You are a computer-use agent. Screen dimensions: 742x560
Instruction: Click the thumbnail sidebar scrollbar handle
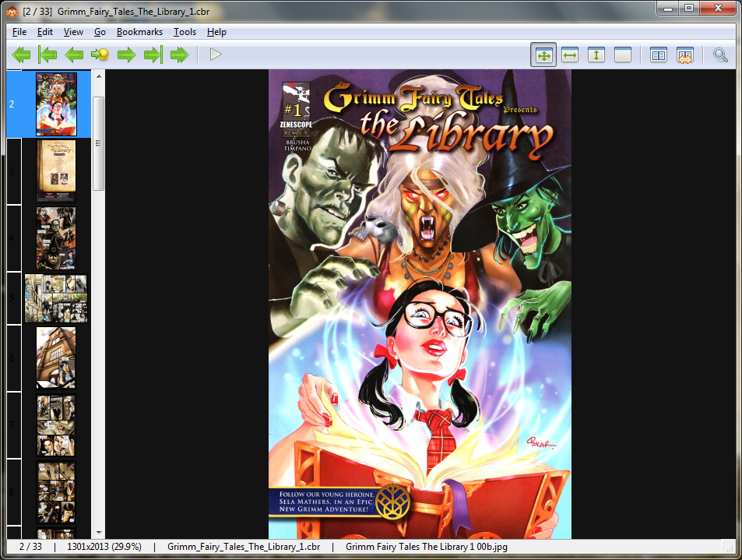click(x=98, y=143)
